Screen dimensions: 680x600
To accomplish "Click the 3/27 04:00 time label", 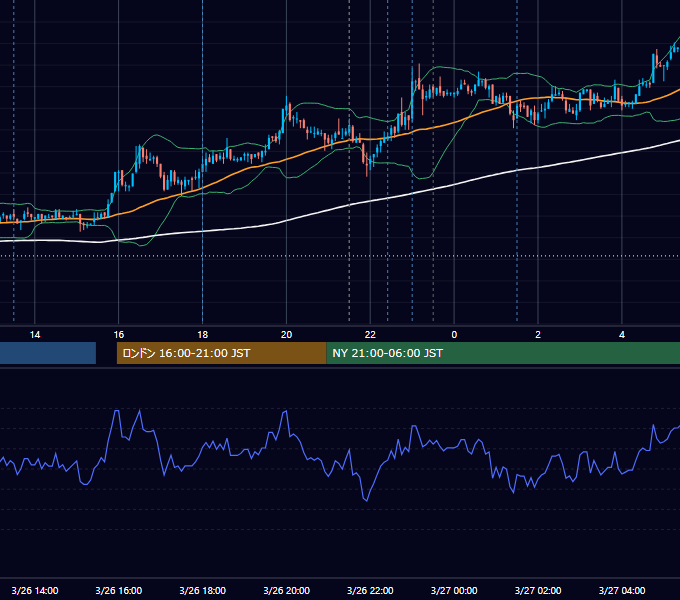I will click(x=622, y=590).
